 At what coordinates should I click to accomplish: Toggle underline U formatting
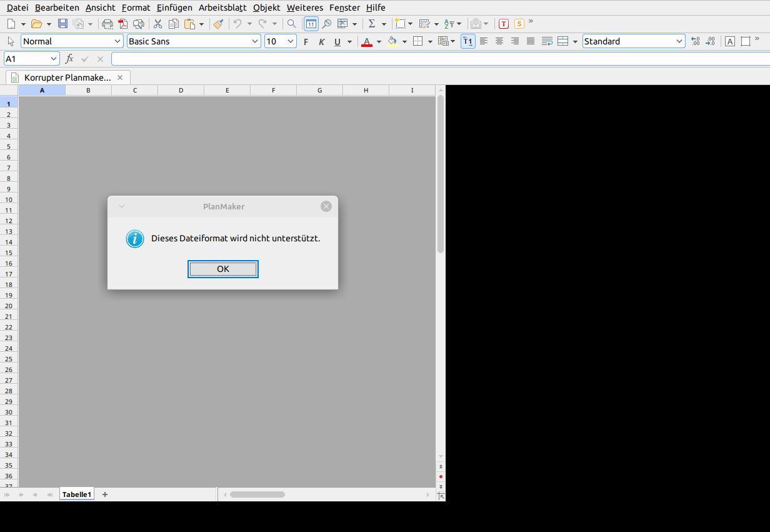click(337, 42)
